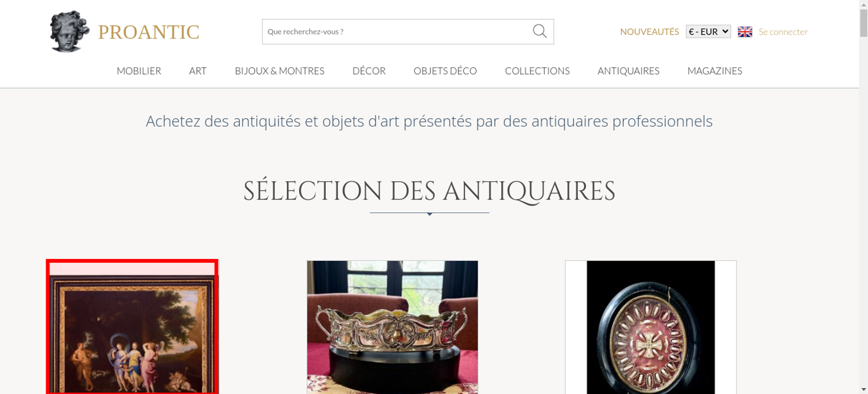
Task: Open the framed mythological painting thumbnail
Action: [x=132, y=327]
